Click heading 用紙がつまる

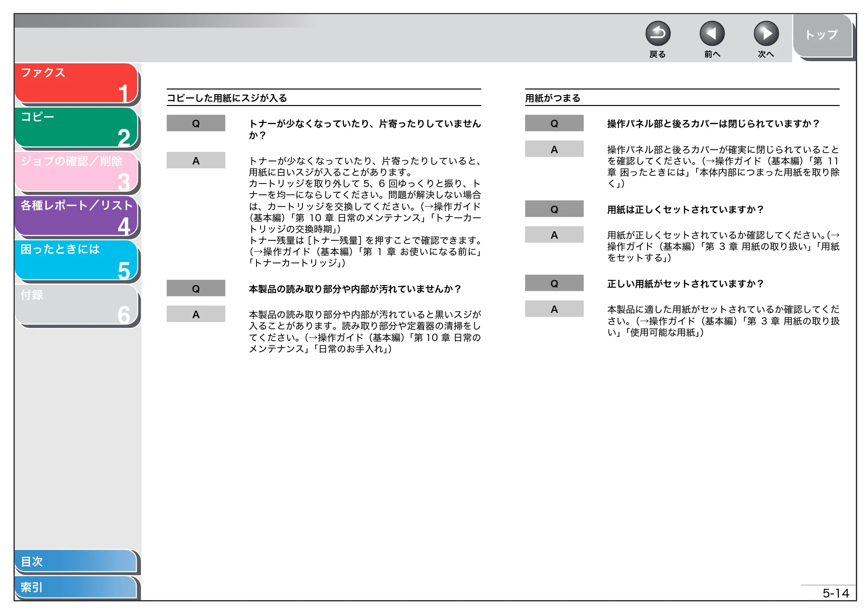[552, 98]
